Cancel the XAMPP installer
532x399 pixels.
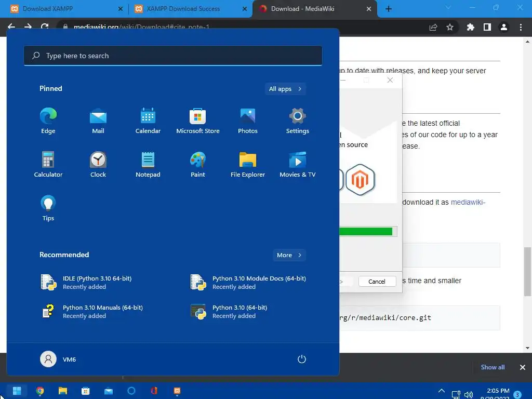(377, 281)
